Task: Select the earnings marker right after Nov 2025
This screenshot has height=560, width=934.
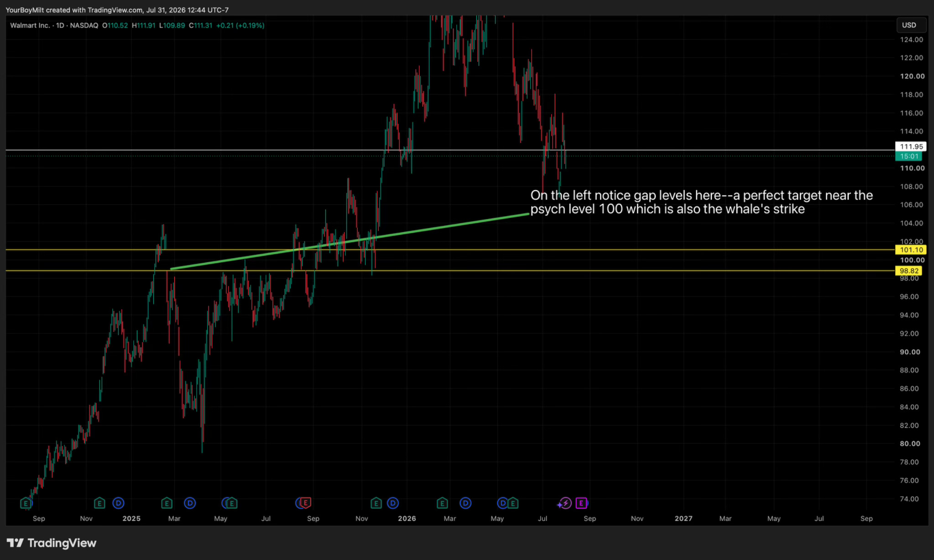Action: tap(376, 503)
